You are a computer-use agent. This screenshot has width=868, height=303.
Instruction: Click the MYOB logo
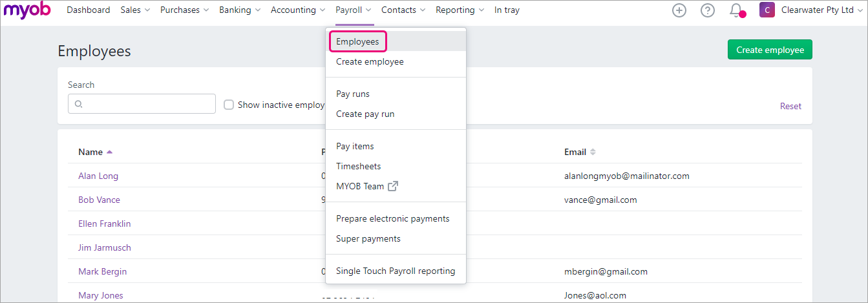pyautogui.click(x=27, y=10)
